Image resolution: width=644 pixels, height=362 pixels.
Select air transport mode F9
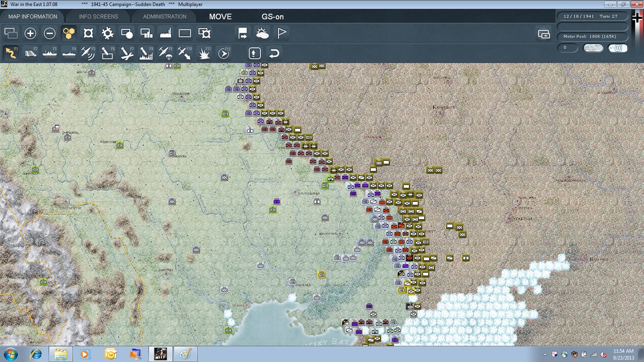165,53
